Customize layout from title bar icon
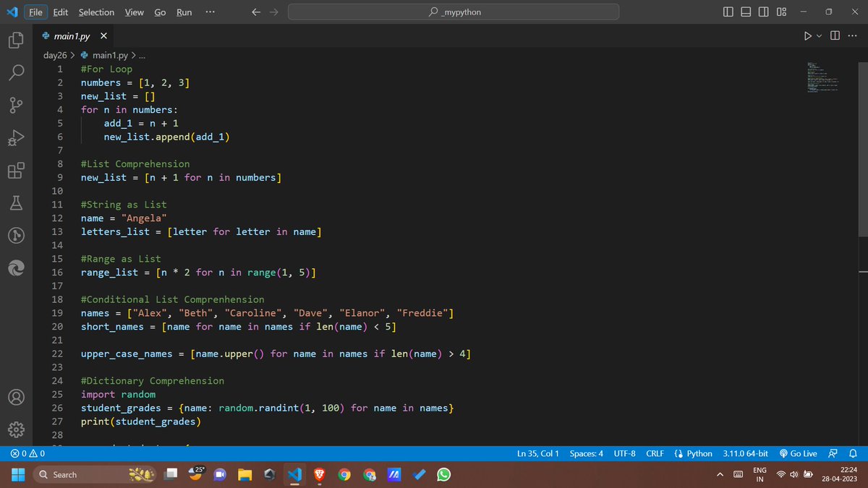868x488 pixels. 782,12
